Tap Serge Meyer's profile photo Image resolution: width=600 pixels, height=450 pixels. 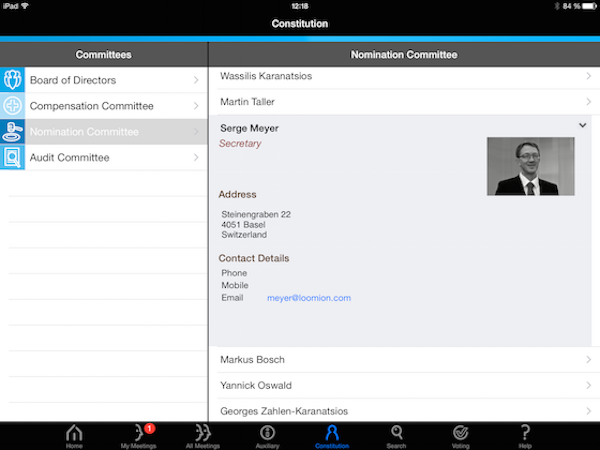[530, 166]
